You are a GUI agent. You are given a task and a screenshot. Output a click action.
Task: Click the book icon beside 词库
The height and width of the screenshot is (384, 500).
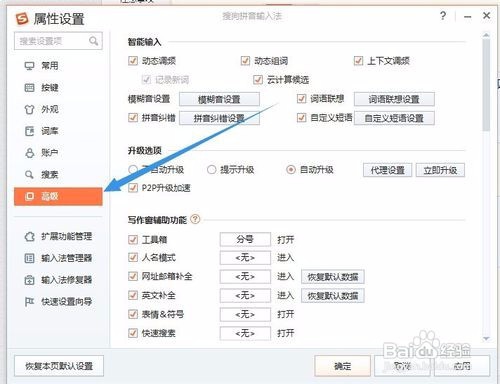tap(29, 131)
